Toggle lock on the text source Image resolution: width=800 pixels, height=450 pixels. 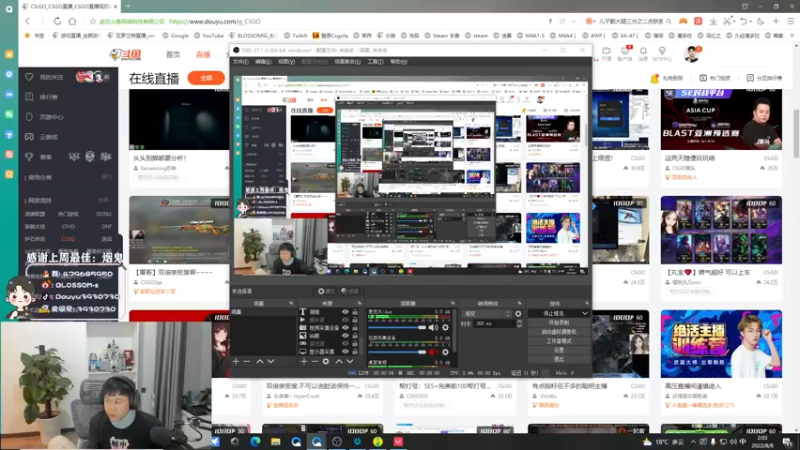pyautogui.click(x=355, y=312)
